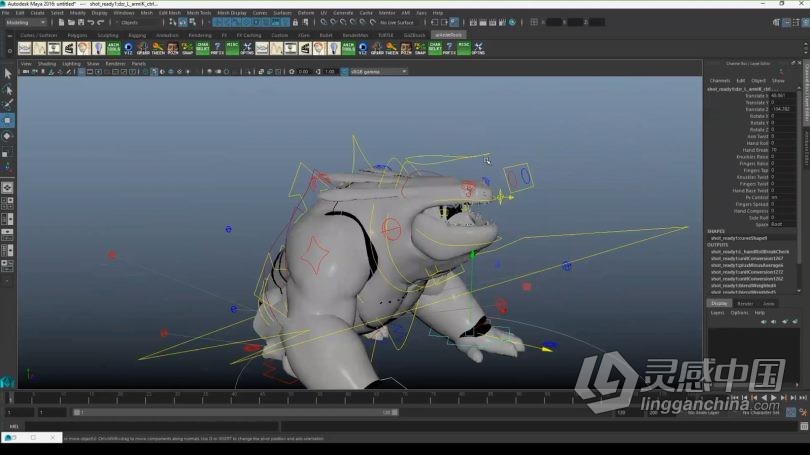Open Channels menu in Channel Box

click(x=720, y=81)
